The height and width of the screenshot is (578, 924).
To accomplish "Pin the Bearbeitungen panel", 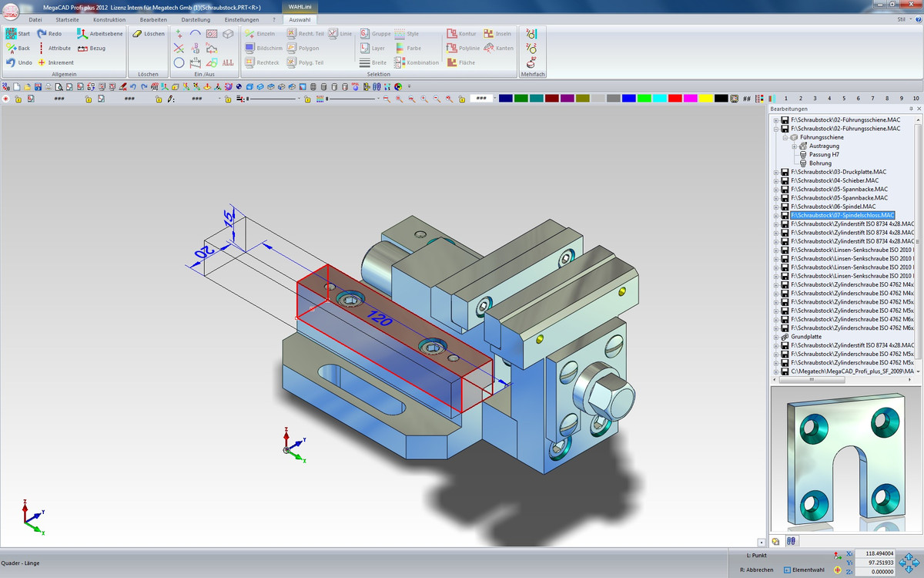I will tap(909, 109).
